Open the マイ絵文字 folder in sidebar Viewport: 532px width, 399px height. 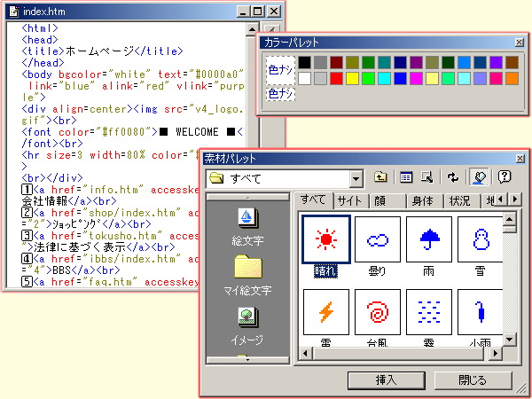[x=249, y=267]
